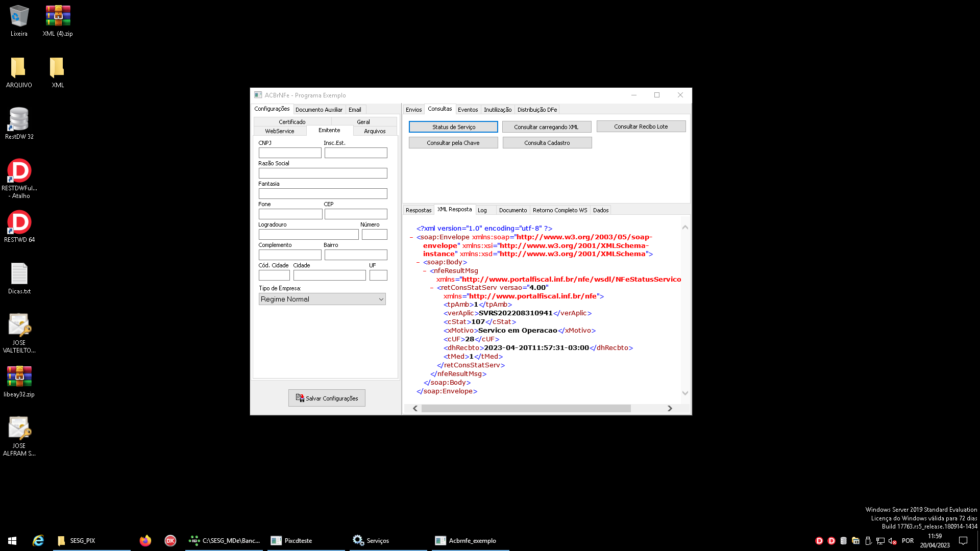The width and height of the screenshot is (980, 551).
Task: Select the RestDW 32 database shortcut
Action: (x=19, y=124)
